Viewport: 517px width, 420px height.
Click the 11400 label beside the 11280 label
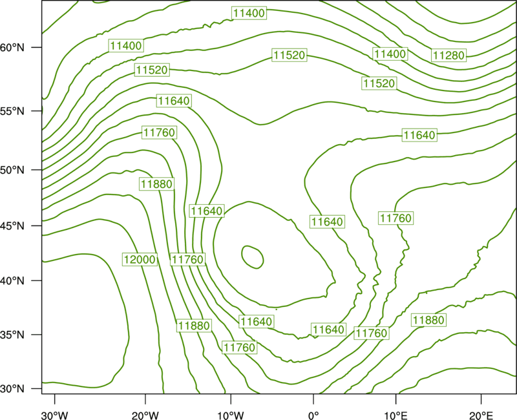390,54
